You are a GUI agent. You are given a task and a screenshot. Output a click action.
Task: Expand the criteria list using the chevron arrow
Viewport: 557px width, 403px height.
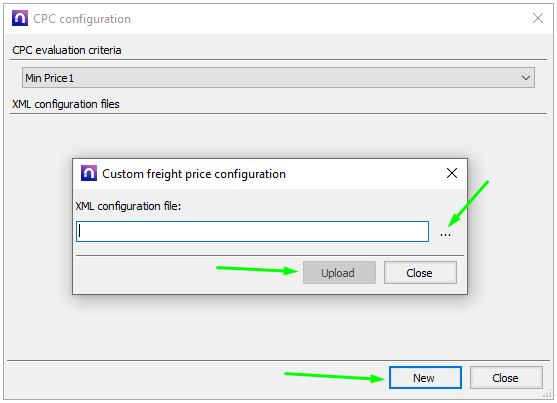click(526, 78)
